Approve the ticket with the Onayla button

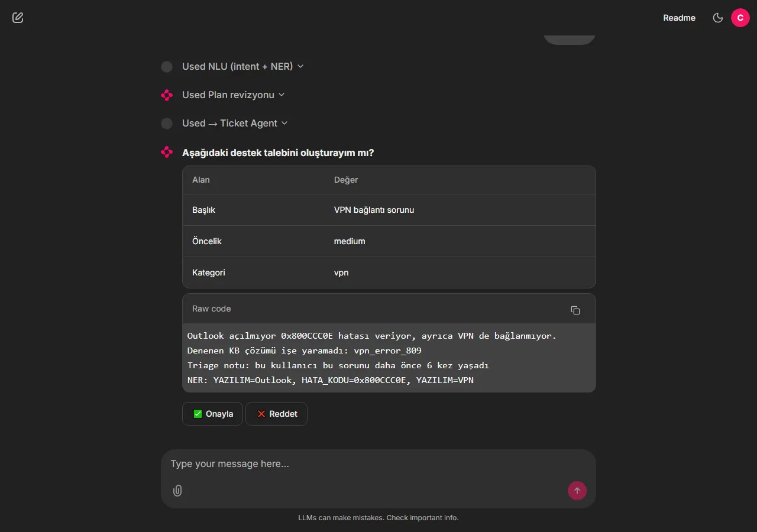click(213, 414)
